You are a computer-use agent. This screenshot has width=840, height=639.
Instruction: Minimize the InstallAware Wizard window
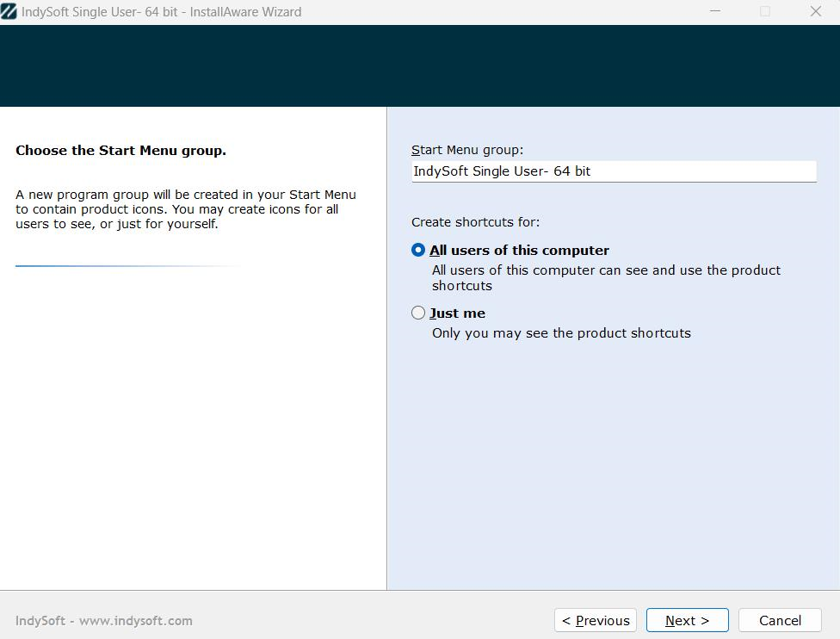click(715, 12)
